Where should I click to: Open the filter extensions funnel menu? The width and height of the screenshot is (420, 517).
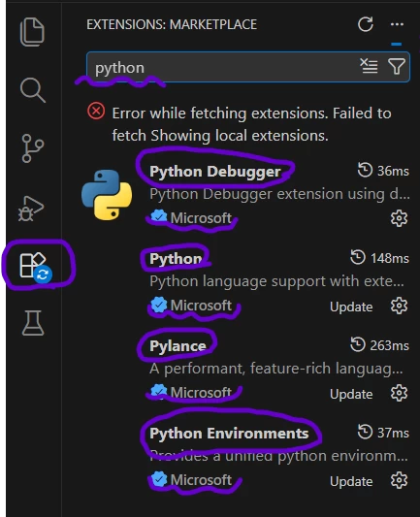pyautogui.click(x=397, y=66)
